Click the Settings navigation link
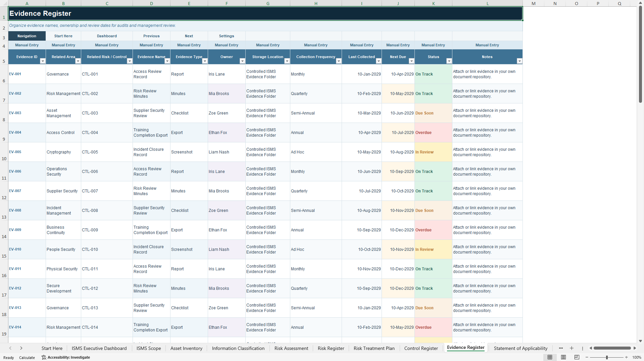 227,36
